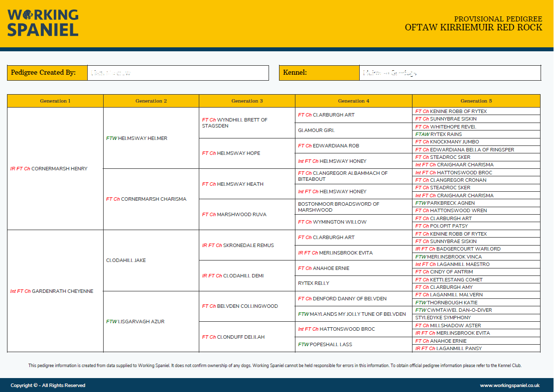
Task: Select Skronedale Remus in Generation 3
Action: (238, 246)
